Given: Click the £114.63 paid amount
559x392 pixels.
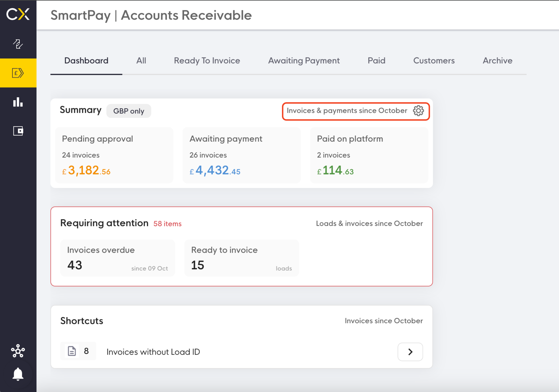Looking at the screenshot, I should [x=335, y=170].
